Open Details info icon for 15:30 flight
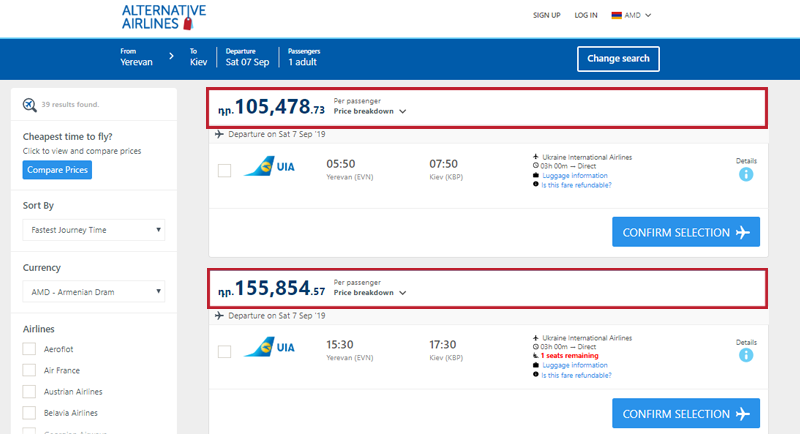The image size is (800, 434). pyautogui.click(x=746, y=355)
